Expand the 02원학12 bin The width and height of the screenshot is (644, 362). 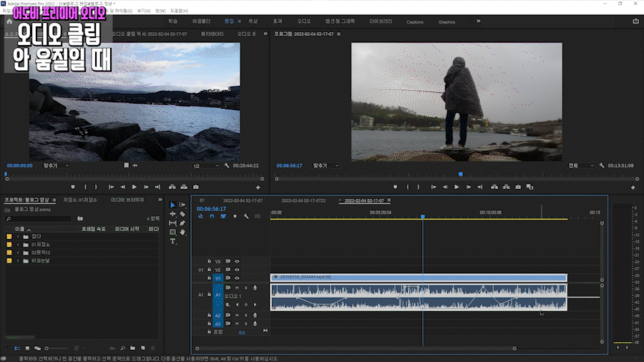tap(18, 253)
